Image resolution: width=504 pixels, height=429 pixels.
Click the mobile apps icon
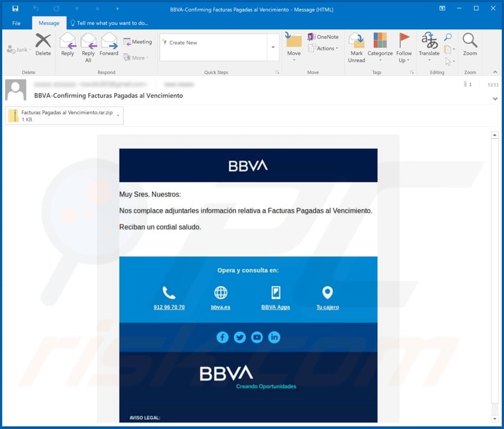pos(276,293)
